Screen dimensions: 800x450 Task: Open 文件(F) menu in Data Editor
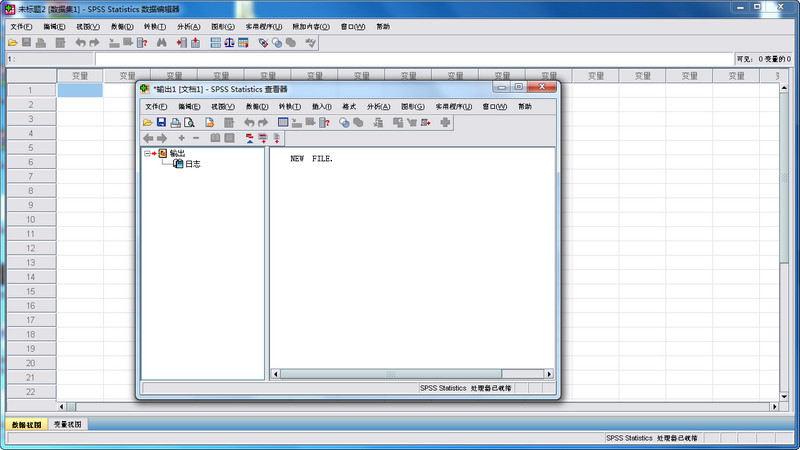click(21, 27)
